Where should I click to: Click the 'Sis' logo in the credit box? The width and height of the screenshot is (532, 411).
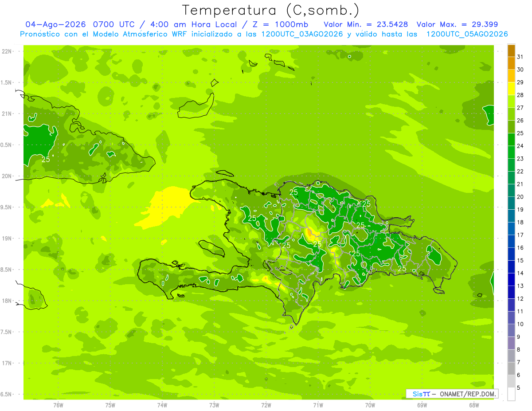(418, 394)
